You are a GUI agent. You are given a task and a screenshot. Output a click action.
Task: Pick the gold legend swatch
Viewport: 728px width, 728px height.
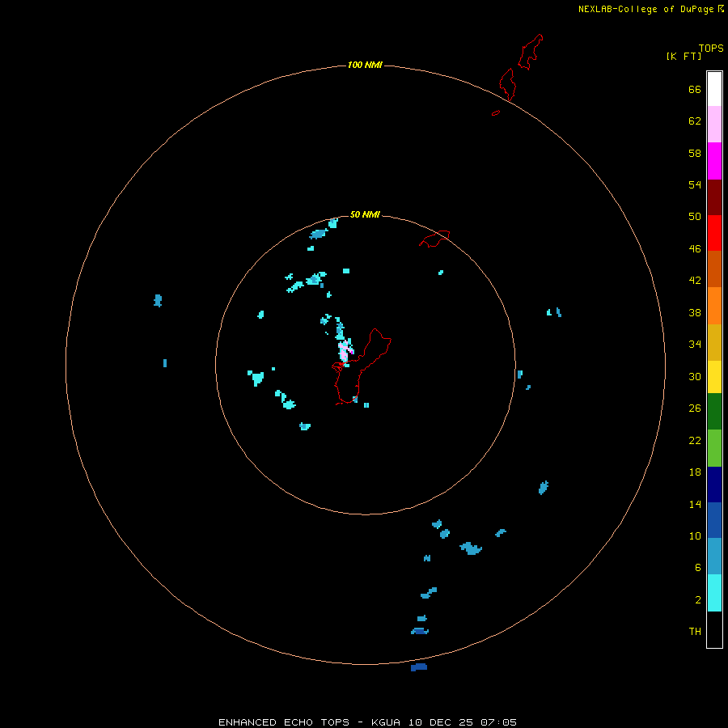714,342
